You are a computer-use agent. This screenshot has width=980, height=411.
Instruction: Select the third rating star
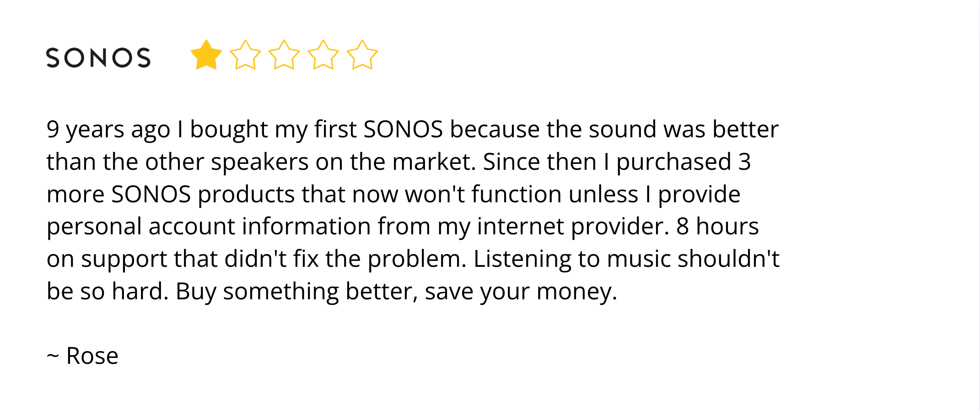284,55
